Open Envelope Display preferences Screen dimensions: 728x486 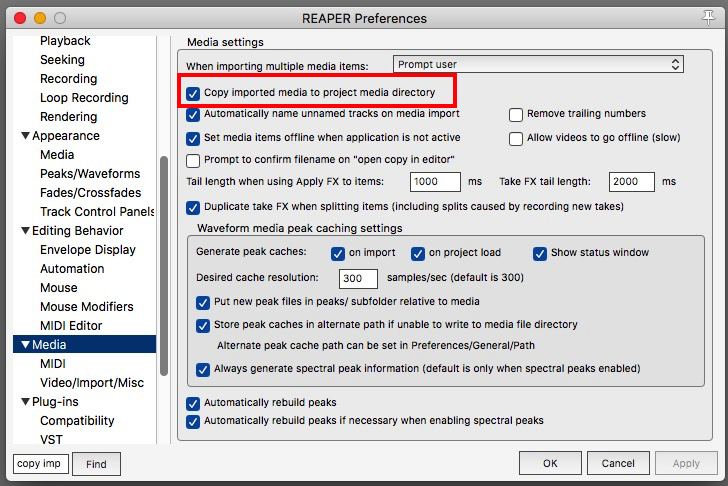[x=88, y=250]
